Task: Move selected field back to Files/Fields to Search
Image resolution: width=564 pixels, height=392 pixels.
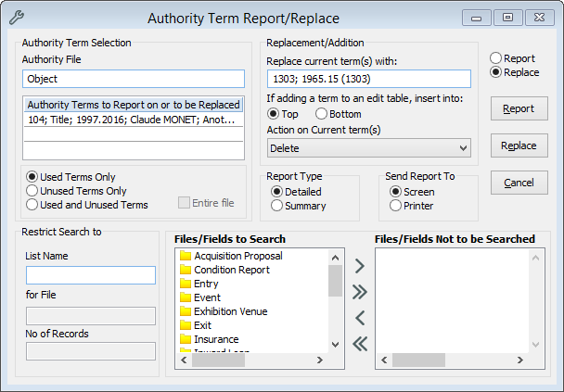Action: click(x=359, y=318)
